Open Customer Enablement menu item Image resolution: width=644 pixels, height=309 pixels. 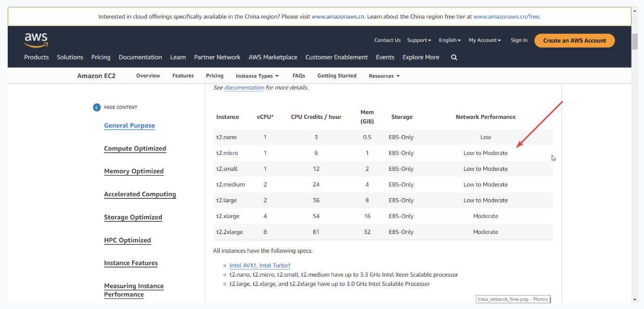[x=336, y=57]
